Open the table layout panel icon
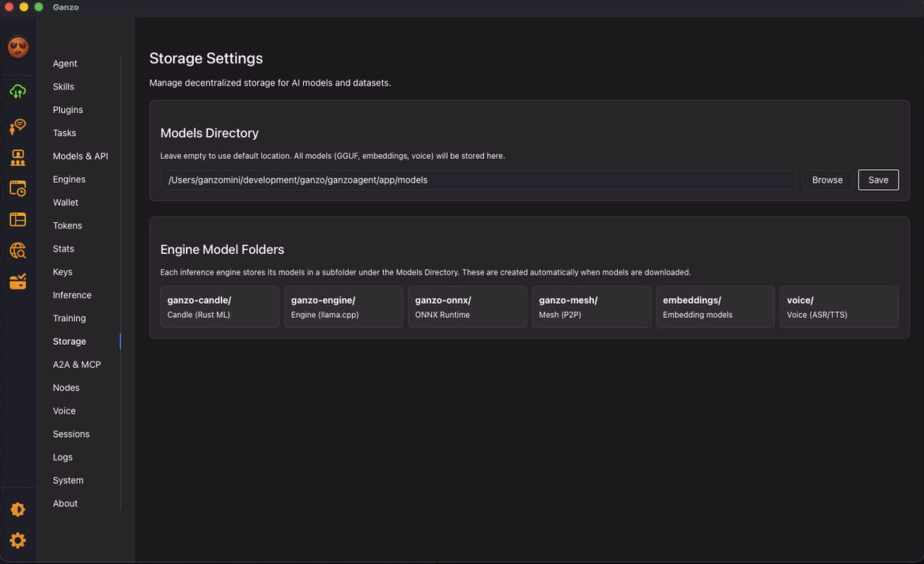 coord(17,219)
